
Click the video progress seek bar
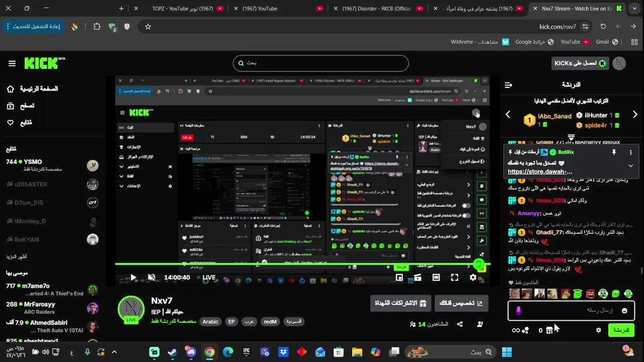(302, 264)
